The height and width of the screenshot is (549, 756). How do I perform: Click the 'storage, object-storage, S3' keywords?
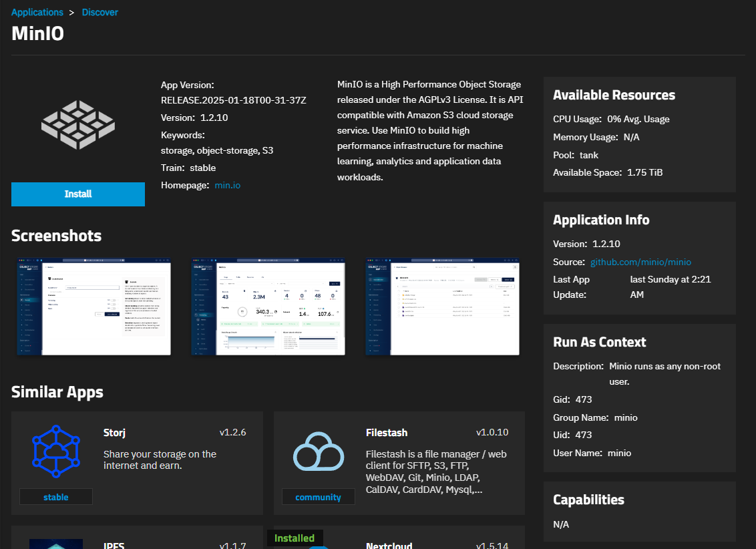[x=217, y=150]
